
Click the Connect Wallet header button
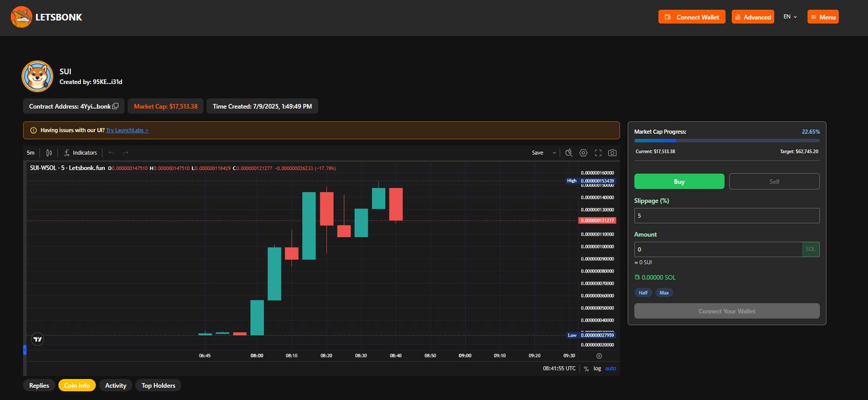692,17
